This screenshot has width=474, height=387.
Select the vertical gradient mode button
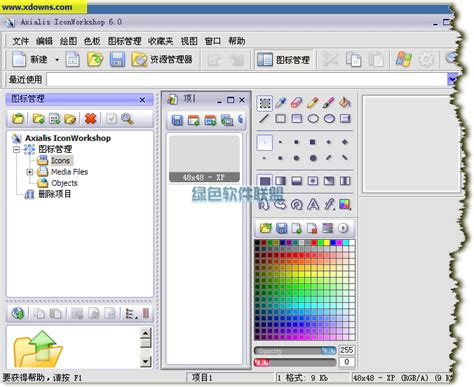coord(297,181)
